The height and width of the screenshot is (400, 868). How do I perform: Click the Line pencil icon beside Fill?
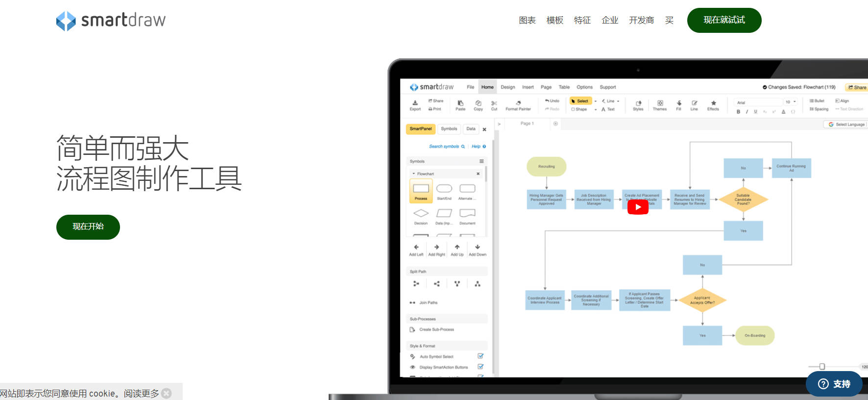[x=694, y=105]
